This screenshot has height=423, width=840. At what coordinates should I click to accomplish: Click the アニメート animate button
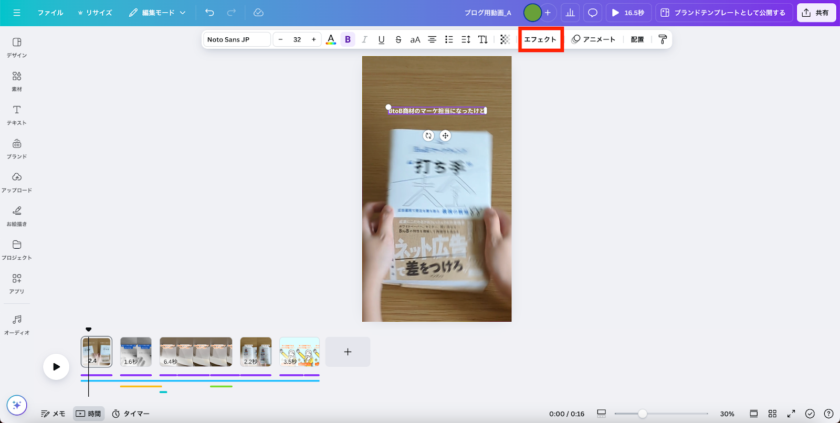coord(594,39)
